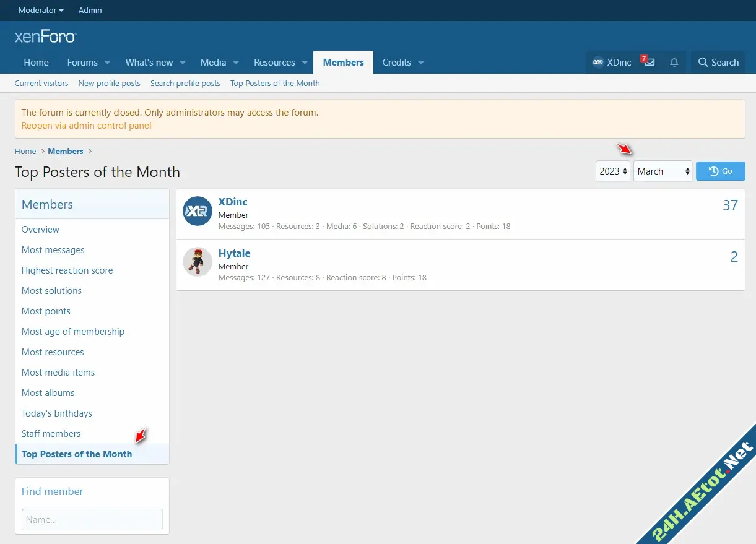
Task: Open the inbox envelope icon
Action: click(649, 63)
